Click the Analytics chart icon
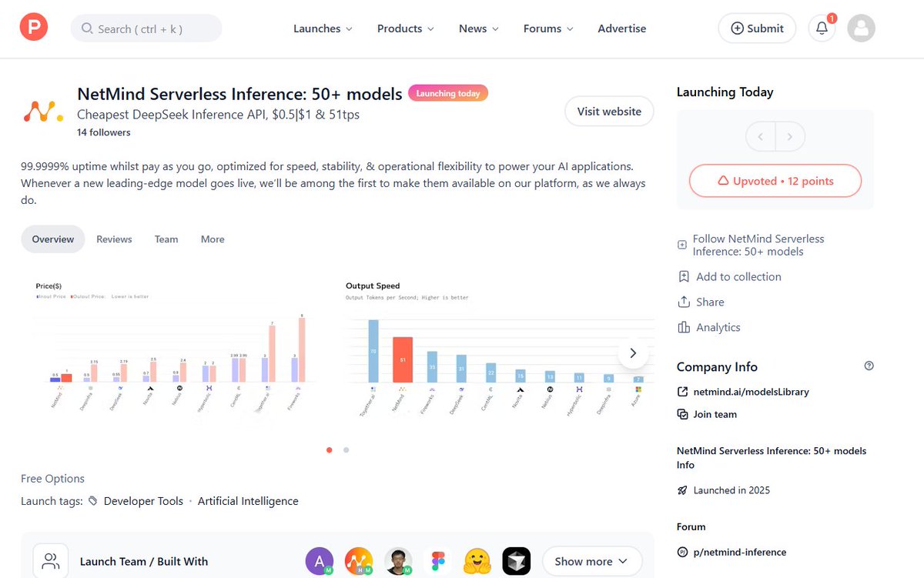 point(683,327)
